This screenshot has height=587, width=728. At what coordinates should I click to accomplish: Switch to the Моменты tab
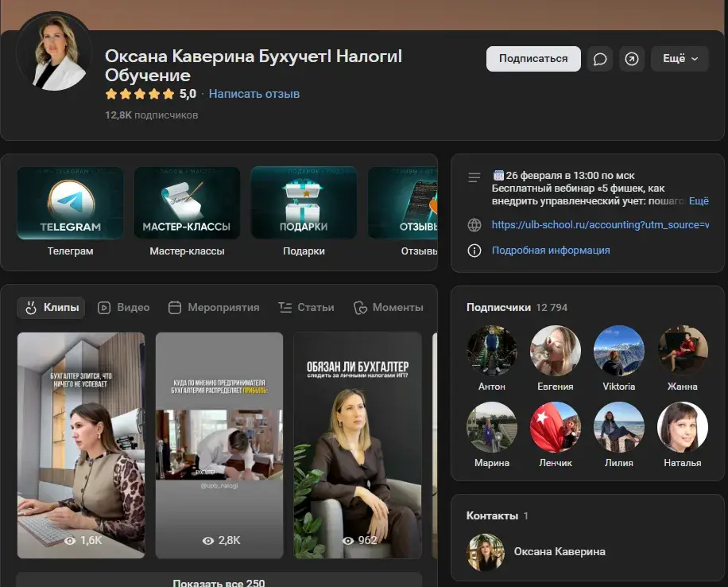click(388, 307)
